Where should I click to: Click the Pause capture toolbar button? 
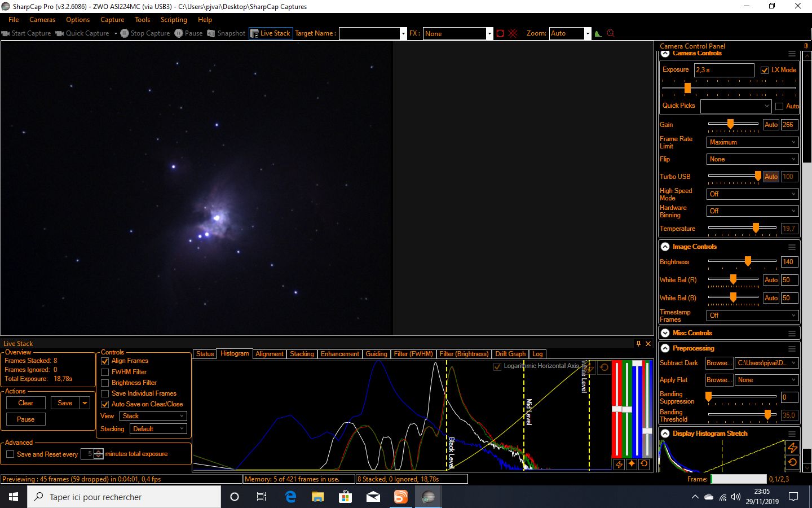pos(188,33)
